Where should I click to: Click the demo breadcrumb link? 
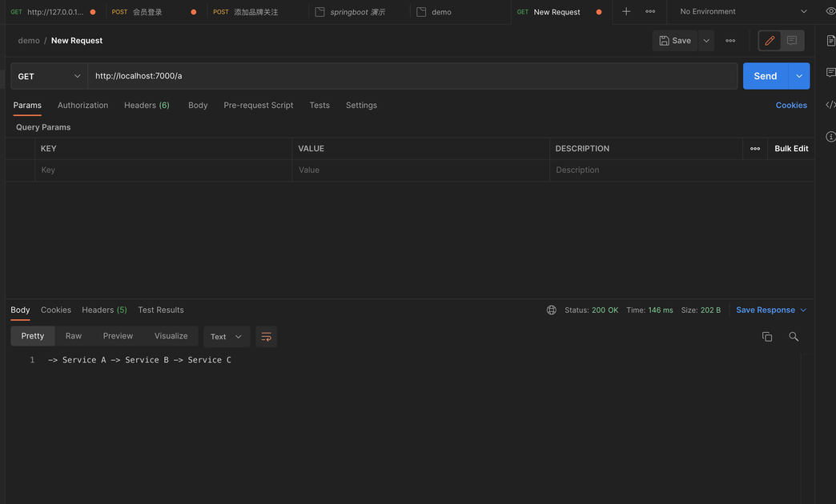coord(29,41)
